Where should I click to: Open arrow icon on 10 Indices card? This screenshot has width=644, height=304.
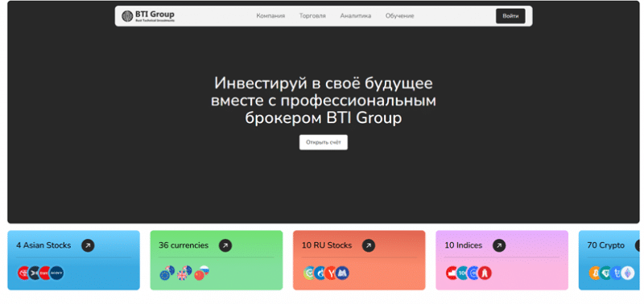pos(499,246)
